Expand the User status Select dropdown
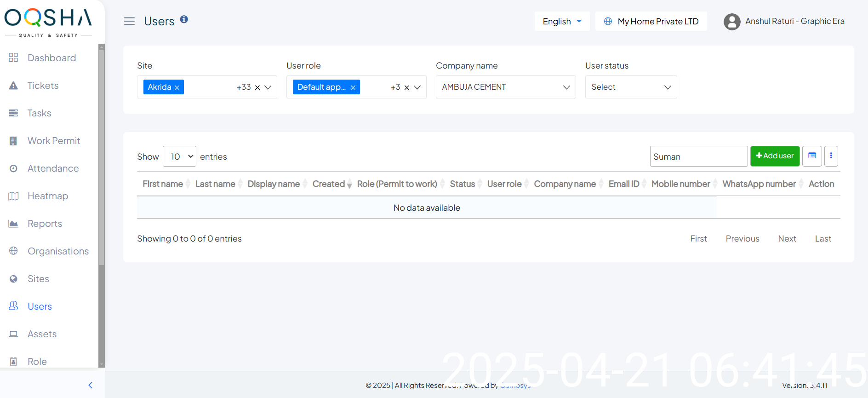 point(630,87)
